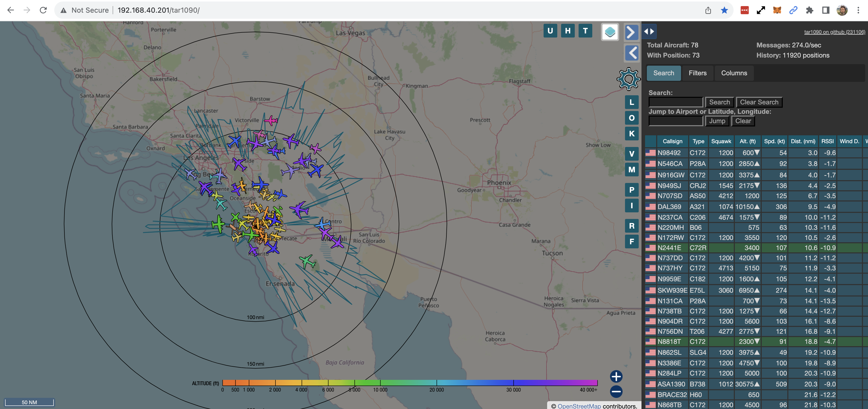
Task: Toggle sidebar width with double-arrow button
Action: coord(649,31)
